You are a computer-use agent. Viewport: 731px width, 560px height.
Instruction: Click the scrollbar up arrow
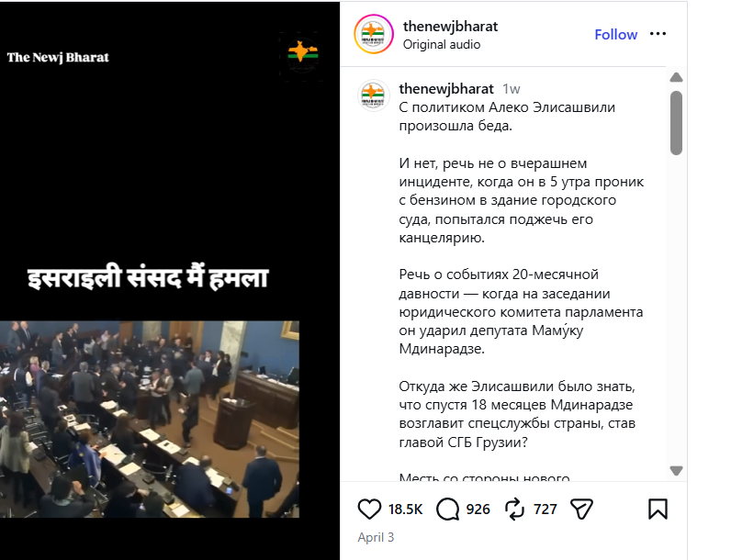click(676, 77)
